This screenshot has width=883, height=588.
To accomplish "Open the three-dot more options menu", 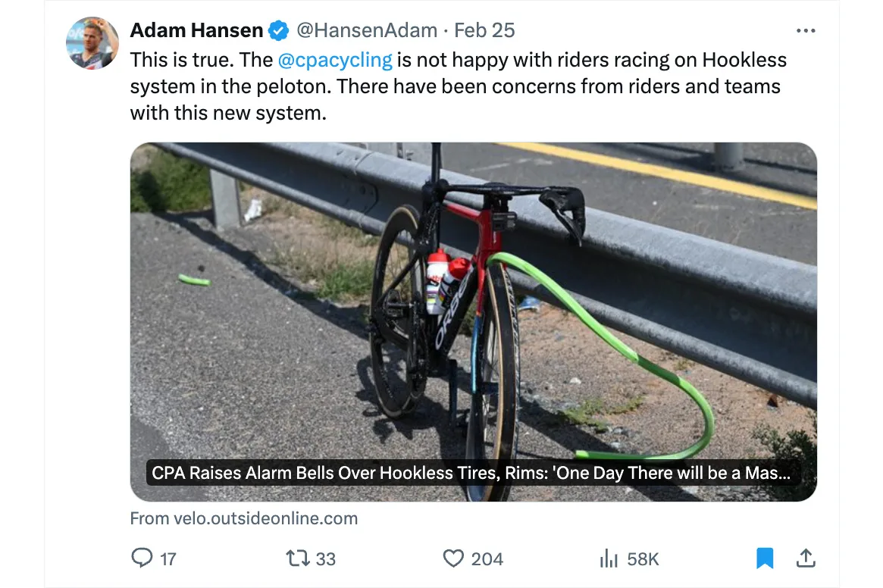I will pos(806,31).
